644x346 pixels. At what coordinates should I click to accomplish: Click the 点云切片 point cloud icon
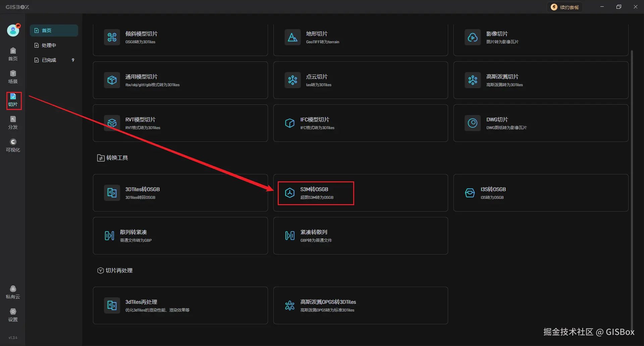[x=292, y=80]
